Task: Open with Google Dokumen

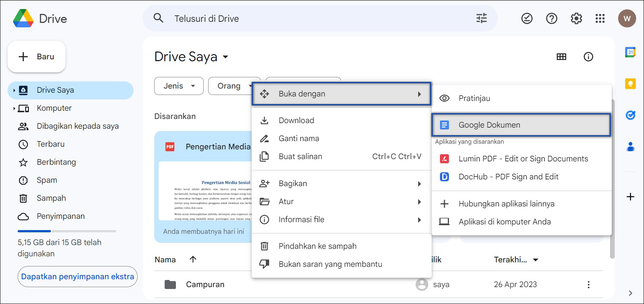Action: (521, 125)
